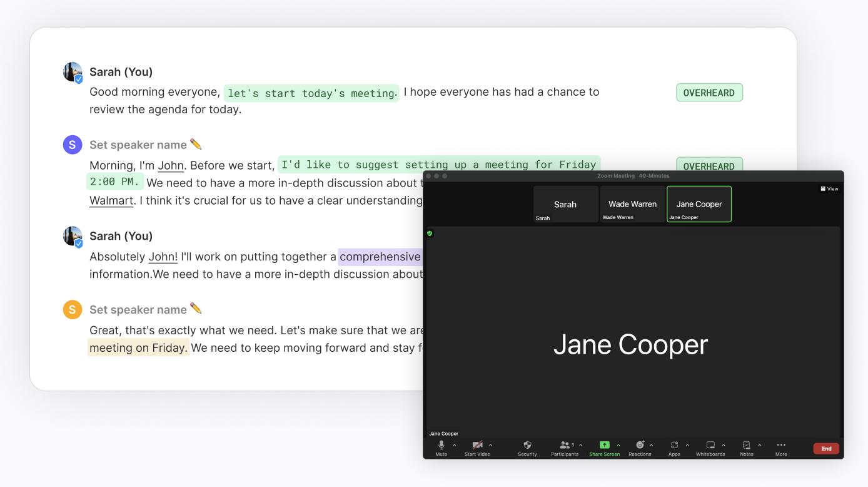Viewport: 868px width, 487px height.
Task: Click the underlined word "Walmart"
Action: point(111,201)
